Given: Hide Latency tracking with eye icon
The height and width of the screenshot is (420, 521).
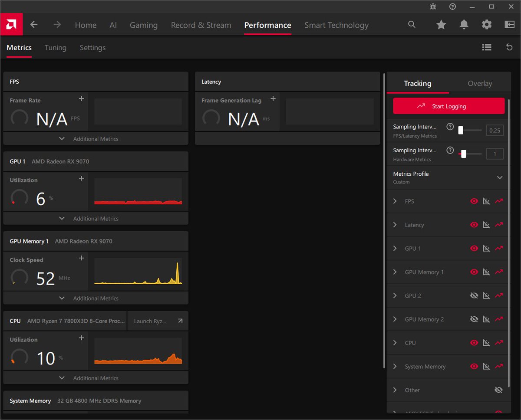Looking at the screenshot, I should [x=474, y=225].
